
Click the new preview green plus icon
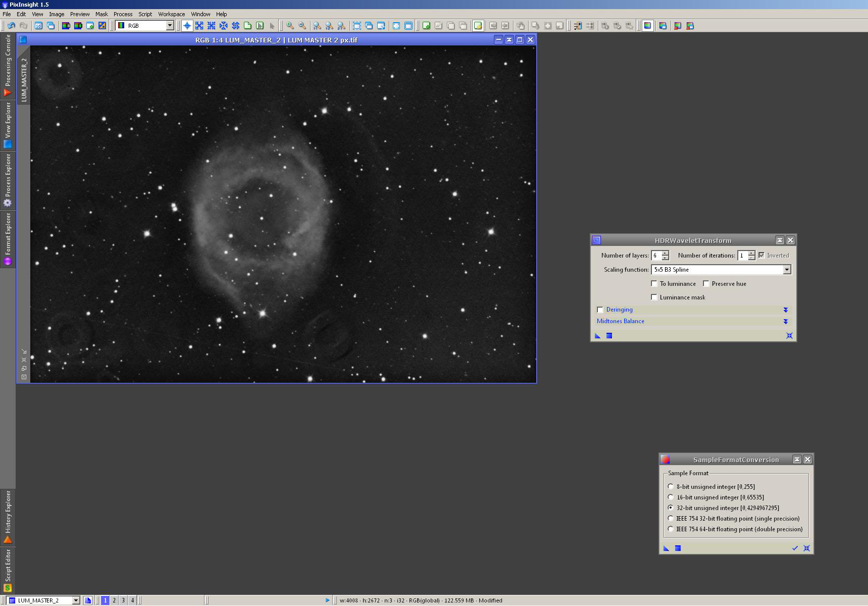(426, 26)
